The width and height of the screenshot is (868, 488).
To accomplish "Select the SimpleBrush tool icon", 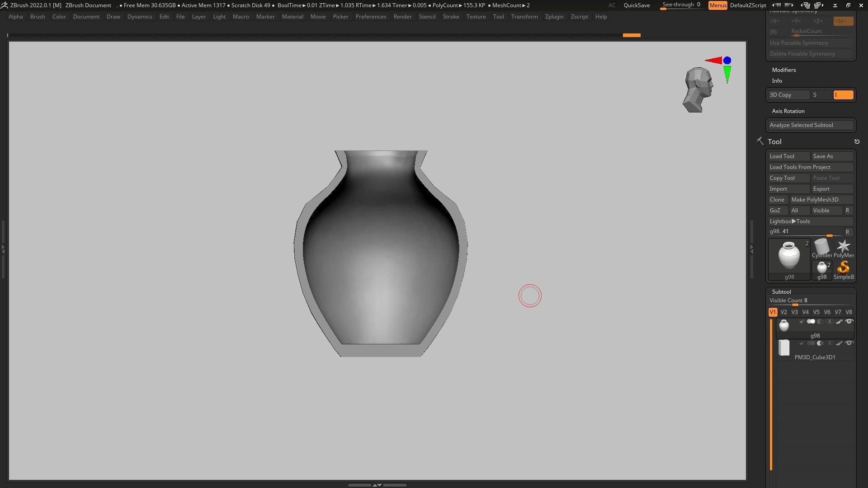I will [x=843, y=267].
